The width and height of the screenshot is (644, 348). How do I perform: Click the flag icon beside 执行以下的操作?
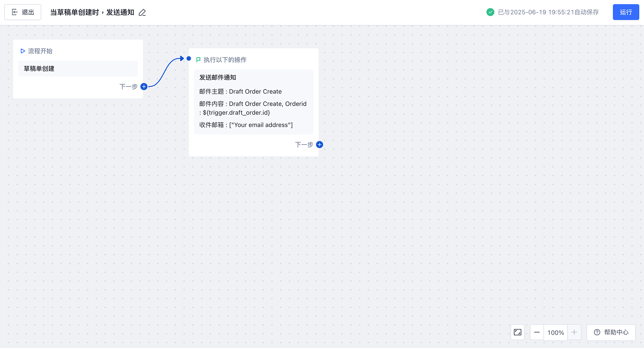pos(198,60)
